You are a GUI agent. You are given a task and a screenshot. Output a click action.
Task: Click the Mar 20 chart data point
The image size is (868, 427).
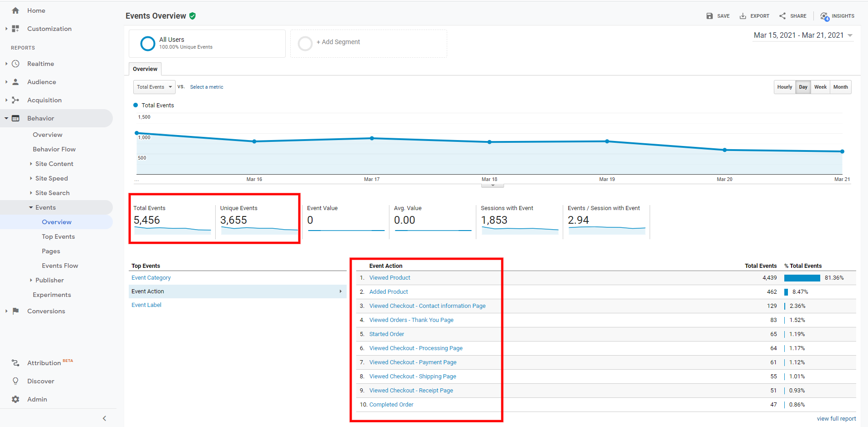point(725,150)
